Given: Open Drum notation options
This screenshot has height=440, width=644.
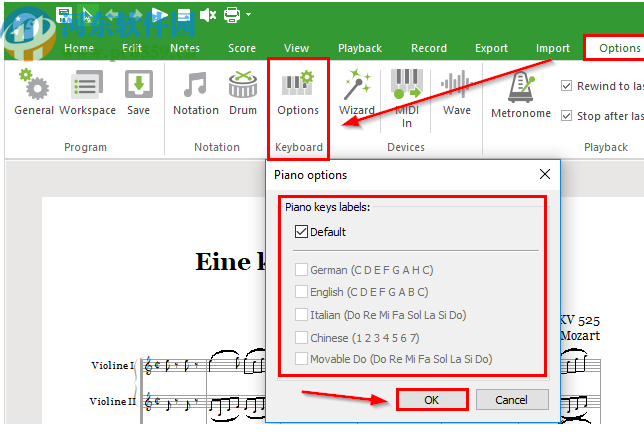Looking at the screenshot, I should coord(243,92).
